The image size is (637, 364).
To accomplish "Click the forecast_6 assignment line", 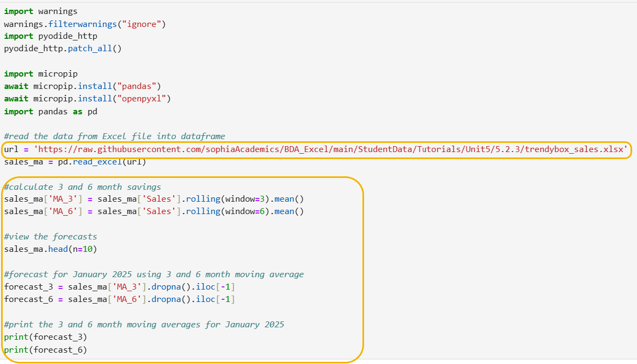I will click(x=119, y=299).
